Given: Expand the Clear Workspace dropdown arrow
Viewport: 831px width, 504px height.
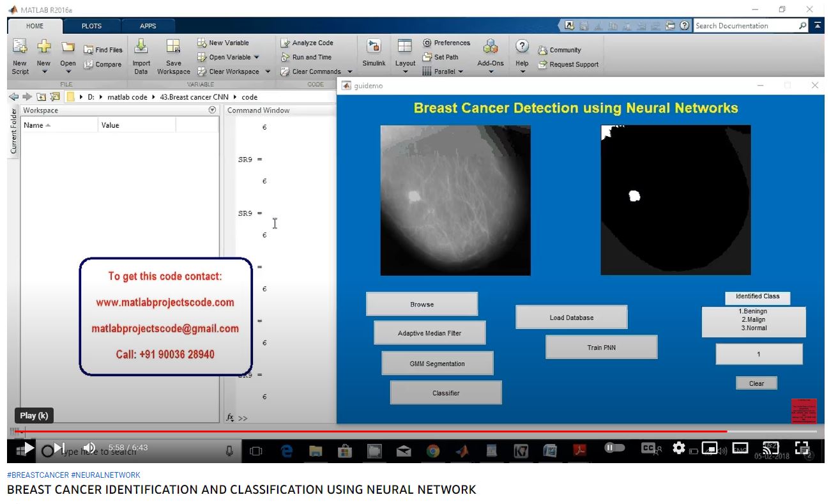Looking at the screenshot, I should click(x=268, y=72).
